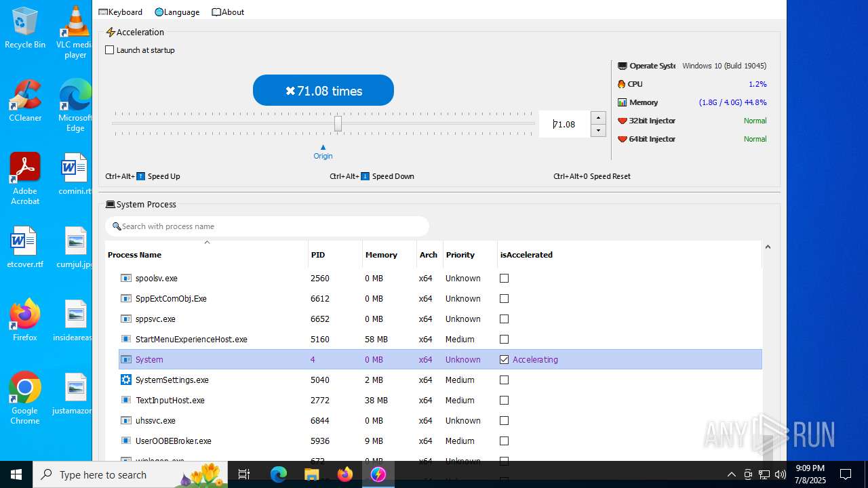868x488 pixels.
Task: Select the spoolsv.exe process row
Action: pyautogui.click(x=440, y=279)
